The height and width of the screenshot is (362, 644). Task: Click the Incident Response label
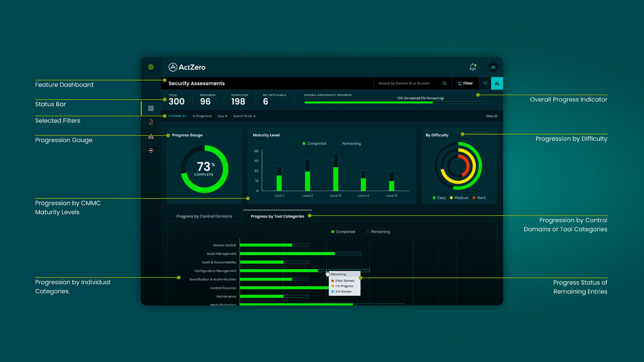pyautogui.click(x=223, y=288)
